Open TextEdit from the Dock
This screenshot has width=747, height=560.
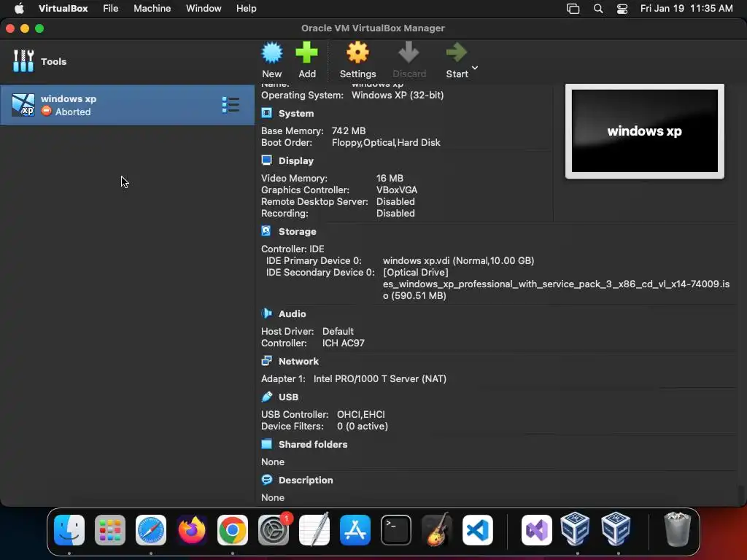[x=314, y=530]
